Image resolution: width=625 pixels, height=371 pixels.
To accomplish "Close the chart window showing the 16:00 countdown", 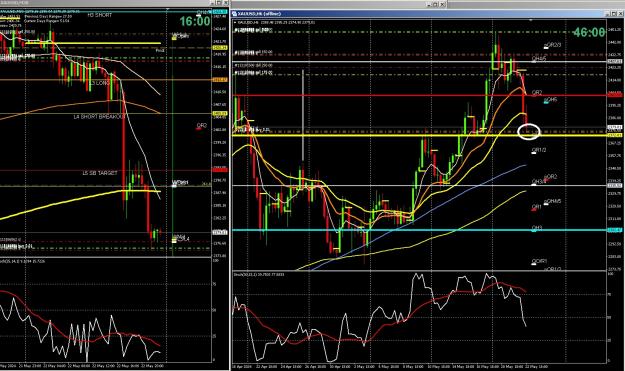I will point(226,2).
